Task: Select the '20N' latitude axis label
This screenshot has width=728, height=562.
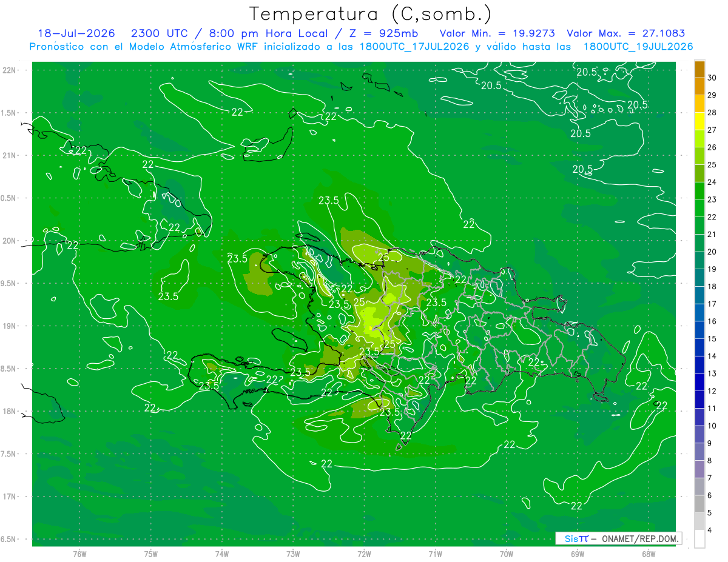Action: tap(9, 241)
